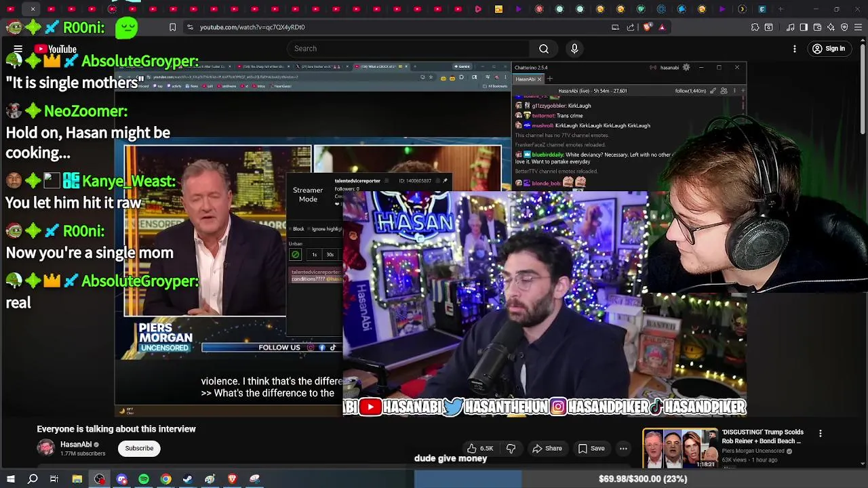Save the video to a playlist

(x=591, y=448)
